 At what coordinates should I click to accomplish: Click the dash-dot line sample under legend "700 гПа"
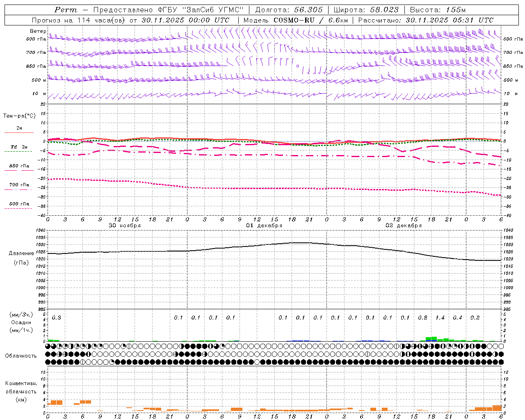click(x=18, y=189)
